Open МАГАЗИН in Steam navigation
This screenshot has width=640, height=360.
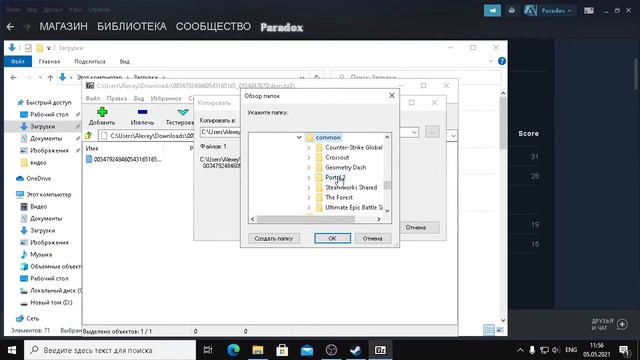(63, 27)
